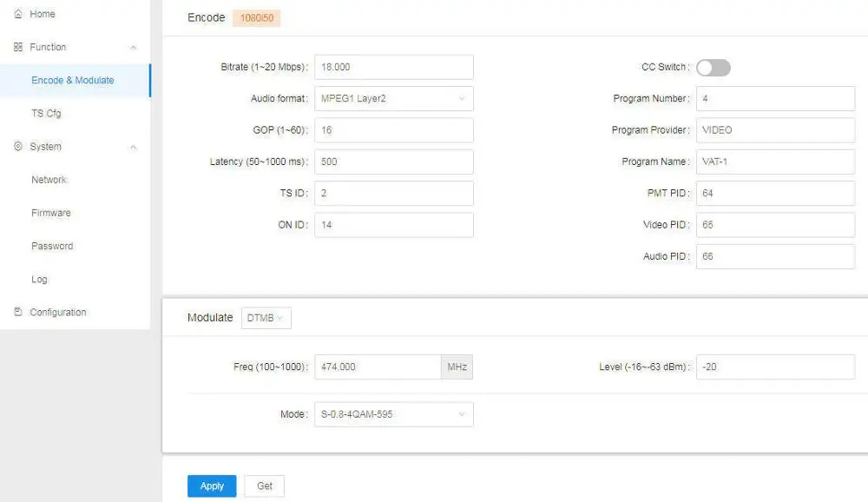Image resolution: width=868 pixels, height=502 pixels.
Task: Click the Level dBm input field
Action: [x=775, y=367]
